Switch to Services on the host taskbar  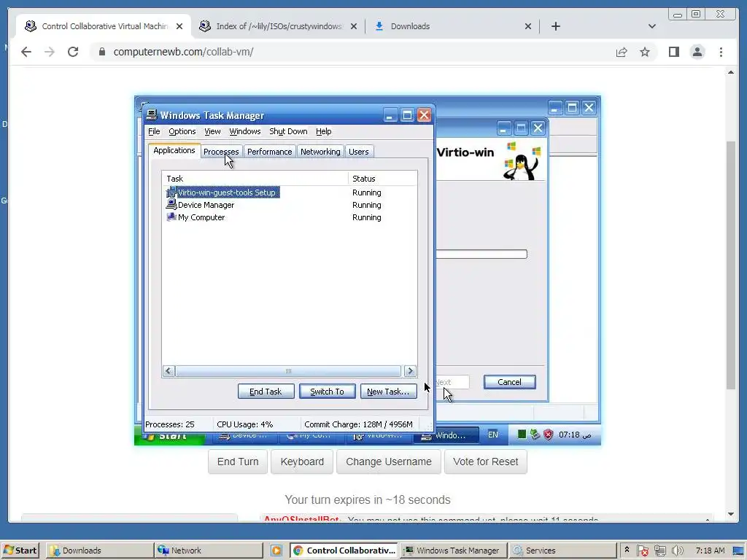pyautogui.click(x=562, y=551)
